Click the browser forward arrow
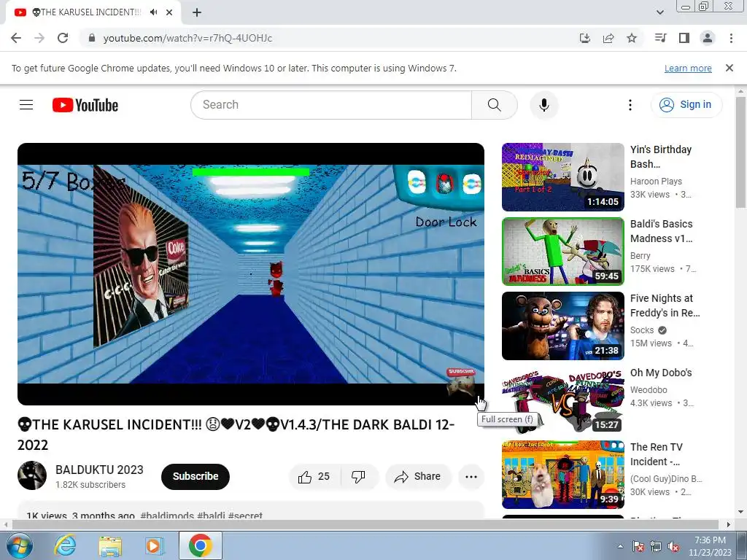747x560 pixels. click(x=39, y=38)
